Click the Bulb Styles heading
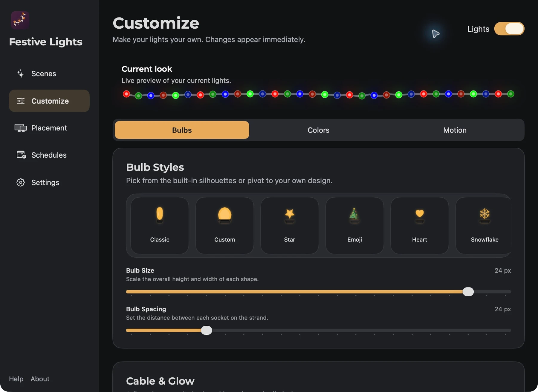Viewport: 538px width, 392px height. [x=155, y=167]
